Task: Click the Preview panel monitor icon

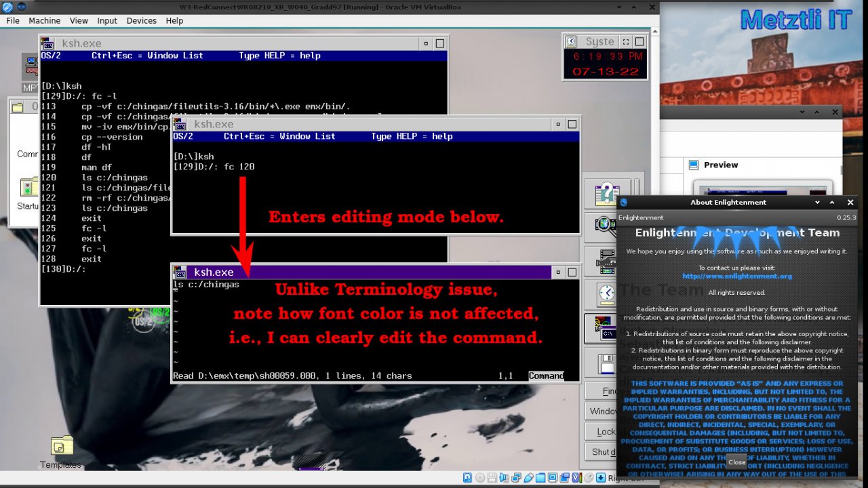Action: (x=693, y=165)
